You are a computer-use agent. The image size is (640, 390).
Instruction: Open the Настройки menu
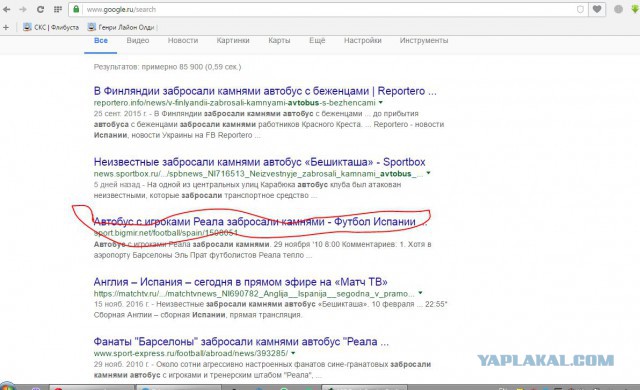pos(362,41)
